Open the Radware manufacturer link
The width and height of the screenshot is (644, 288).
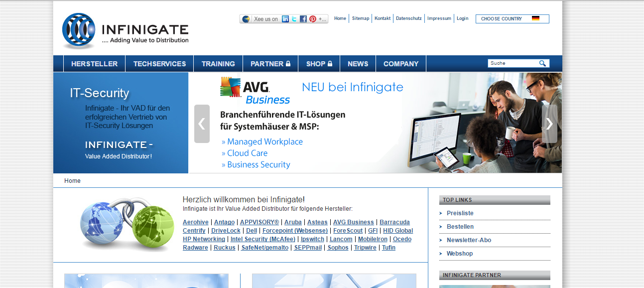coord(195,248)
